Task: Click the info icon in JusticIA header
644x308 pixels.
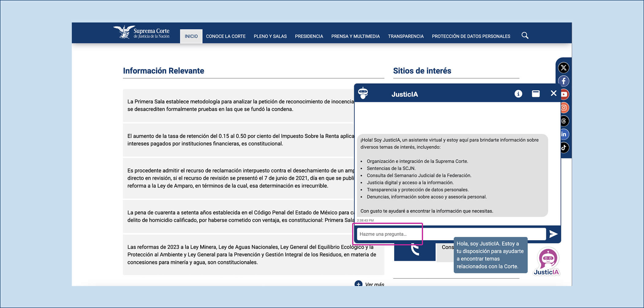Action: [518, 94]
